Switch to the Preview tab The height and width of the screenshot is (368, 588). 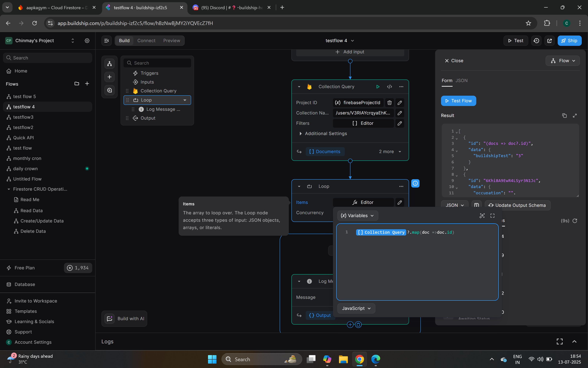(x=172, y=41)
